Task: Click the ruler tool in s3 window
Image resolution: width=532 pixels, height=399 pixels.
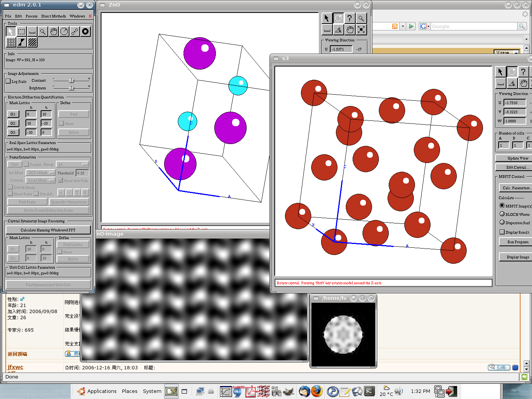Action: coord(500,83)
